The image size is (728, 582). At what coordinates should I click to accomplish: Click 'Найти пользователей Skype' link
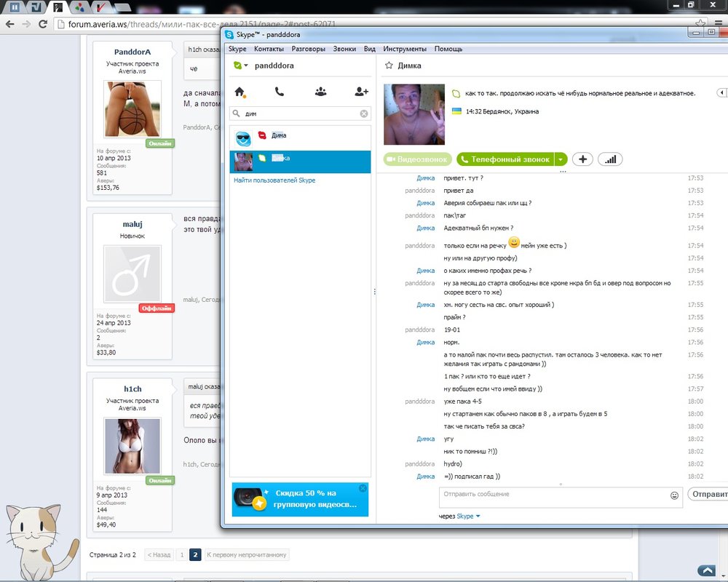click(274, 180)
